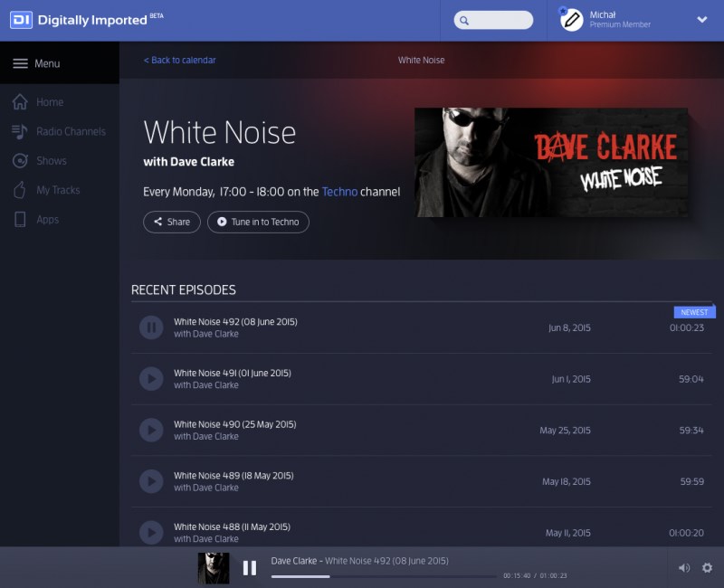This screenshot has height=588, width=724.
Task: Pause the White Noise 492 episode row
Action: click(x=151, y=327)
